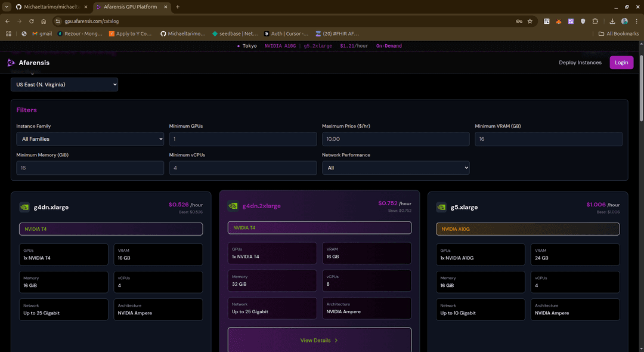The image size is (644, 352).
Task: Click View Details on g4dn.2xlarge
Action: click(319, 340)
